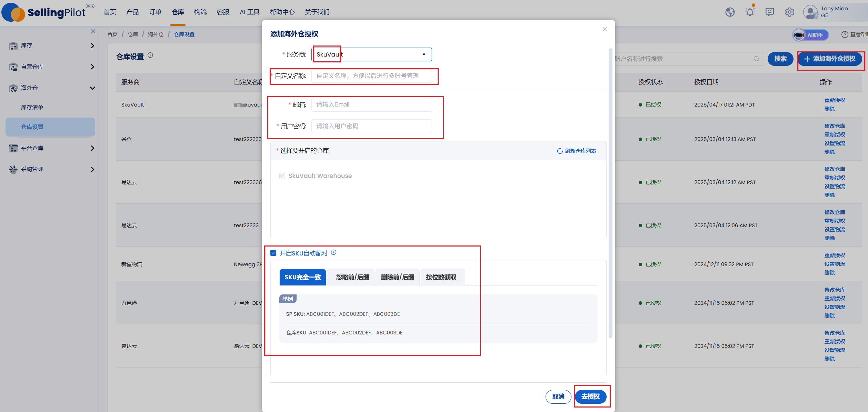Click the 采购管理 basket icon
The height and width of the screenshot is (412, 868).
click(x=13, y=169)
